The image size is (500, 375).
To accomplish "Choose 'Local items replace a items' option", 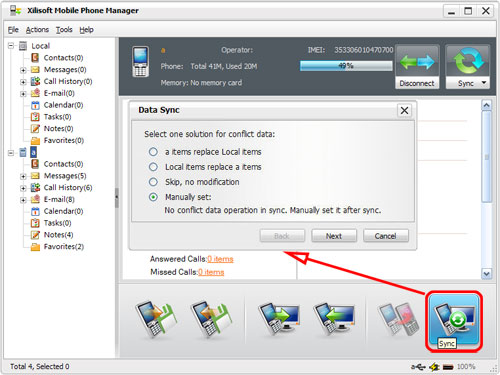I will [x=153, y=167].
